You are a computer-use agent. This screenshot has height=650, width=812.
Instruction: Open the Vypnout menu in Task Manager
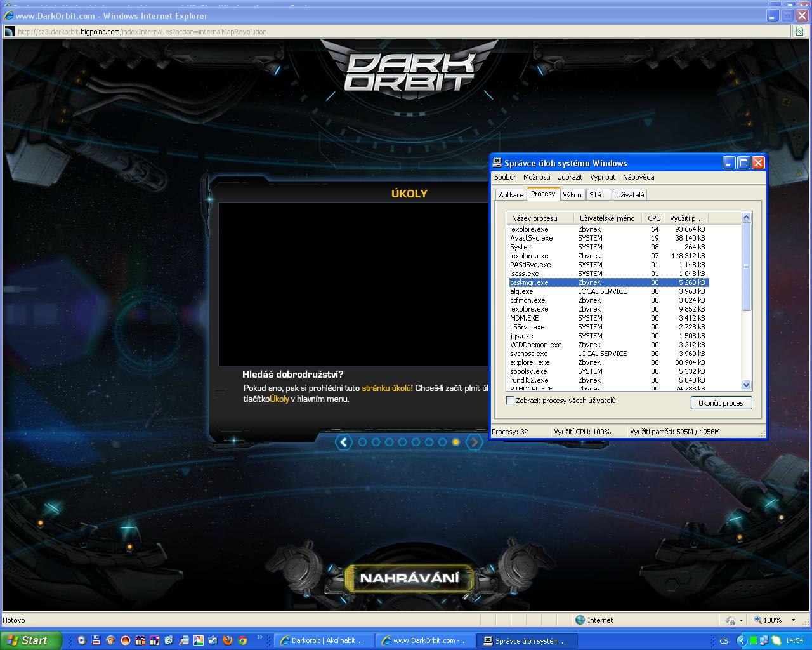pos(603,177)
